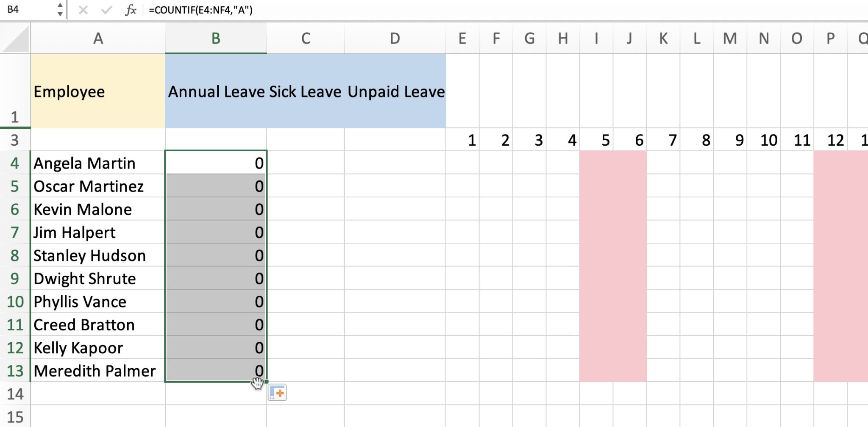Select column P by its header
The width and height of the screenshot is (868, 427).
(830, 38)
